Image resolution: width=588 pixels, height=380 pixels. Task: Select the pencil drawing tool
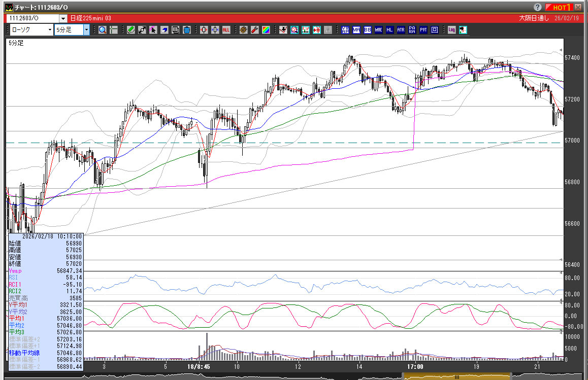click(x=131, y=30)
